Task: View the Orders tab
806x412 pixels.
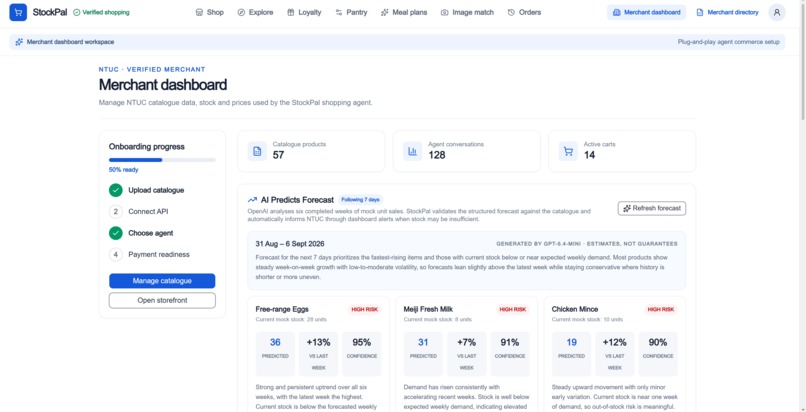Action: pyautogui.click(x=524, y=12)
